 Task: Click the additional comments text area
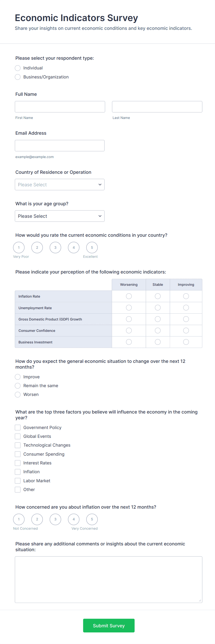click(x=108, y=579)
